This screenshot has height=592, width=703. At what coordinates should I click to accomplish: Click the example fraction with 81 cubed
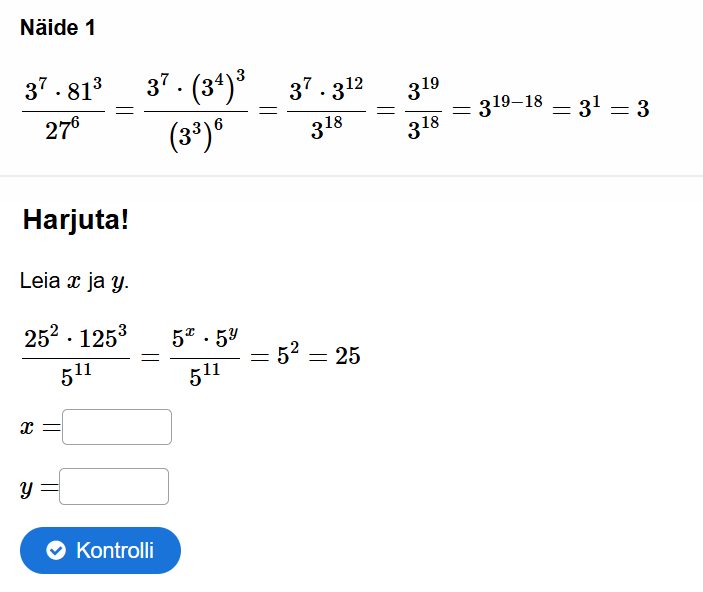tap(63, 110)
